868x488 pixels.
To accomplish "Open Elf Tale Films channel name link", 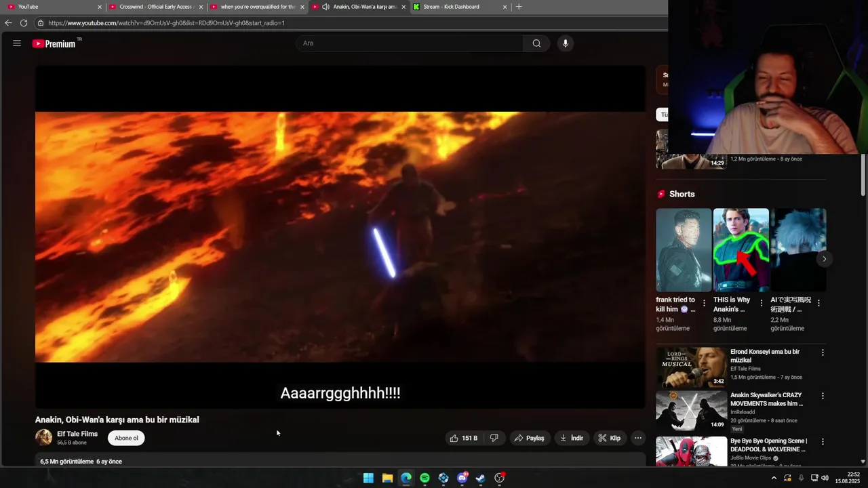I will 77,434.
